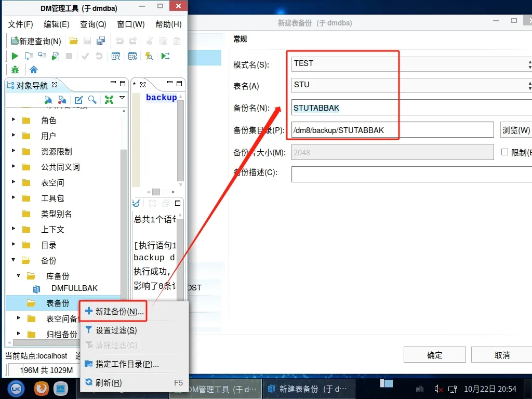Image resolution: width=532 pixels, height=399 pixels.
Task: Click the 备份名 field containing STUTABBAK
Action: click(410, 108)
